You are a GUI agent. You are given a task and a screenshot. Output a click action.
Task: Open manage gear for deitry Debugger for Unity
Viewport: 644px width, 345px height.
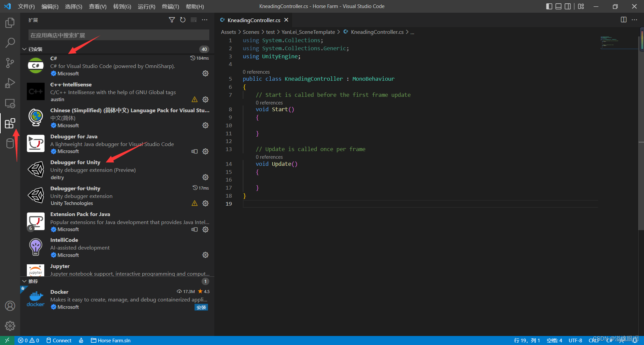point(206,177)
